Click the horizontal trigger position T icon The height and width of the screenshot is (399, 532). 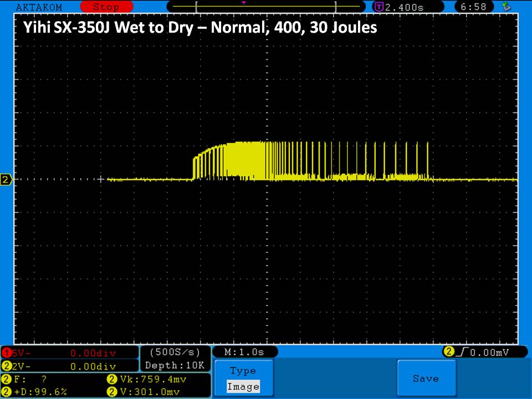coord(379,7)
